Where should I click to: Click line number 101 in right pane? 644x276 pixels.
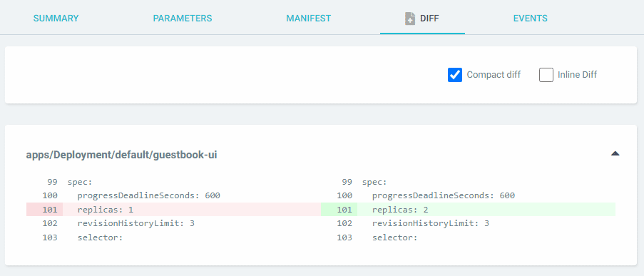click(344, 210)
